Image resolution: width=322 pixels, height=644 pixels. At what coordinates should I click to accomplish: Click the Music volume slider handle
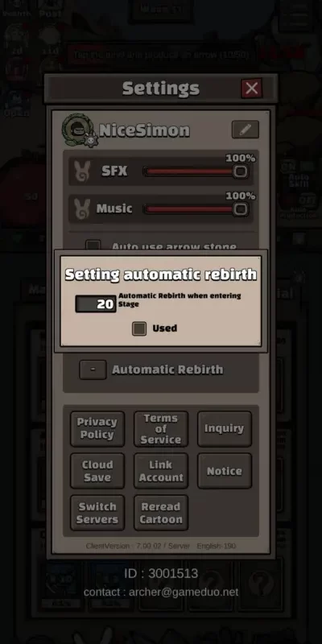tap(240, 209)
